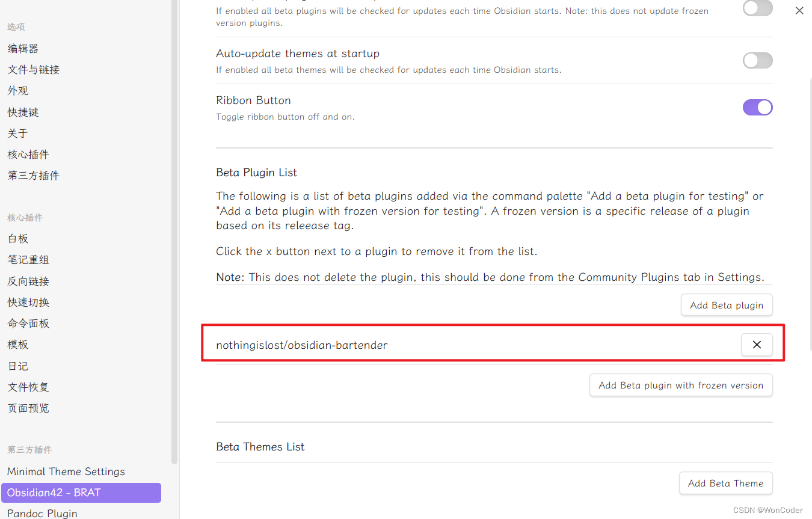
Task: Toggle auto-update beta plugins at startup switch
Action: coord(758,8)
